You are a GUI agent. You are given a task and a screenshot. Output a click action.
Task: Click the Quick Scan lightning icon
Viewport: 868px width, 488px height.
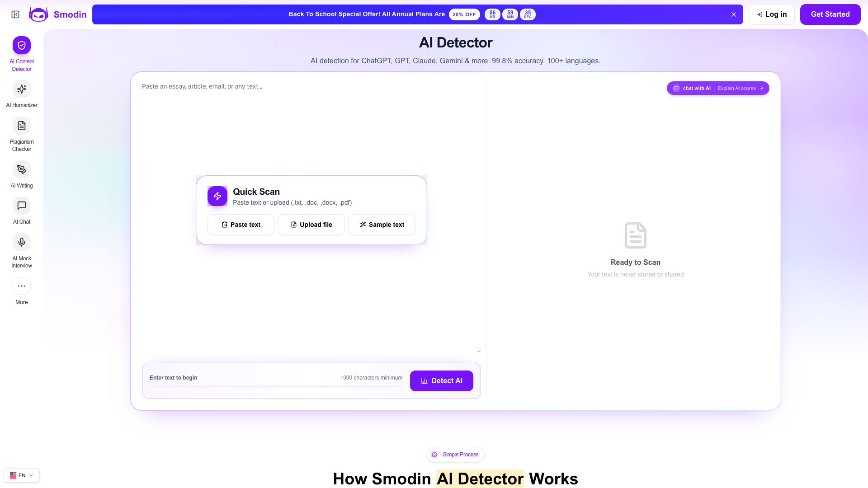[217, 196]
